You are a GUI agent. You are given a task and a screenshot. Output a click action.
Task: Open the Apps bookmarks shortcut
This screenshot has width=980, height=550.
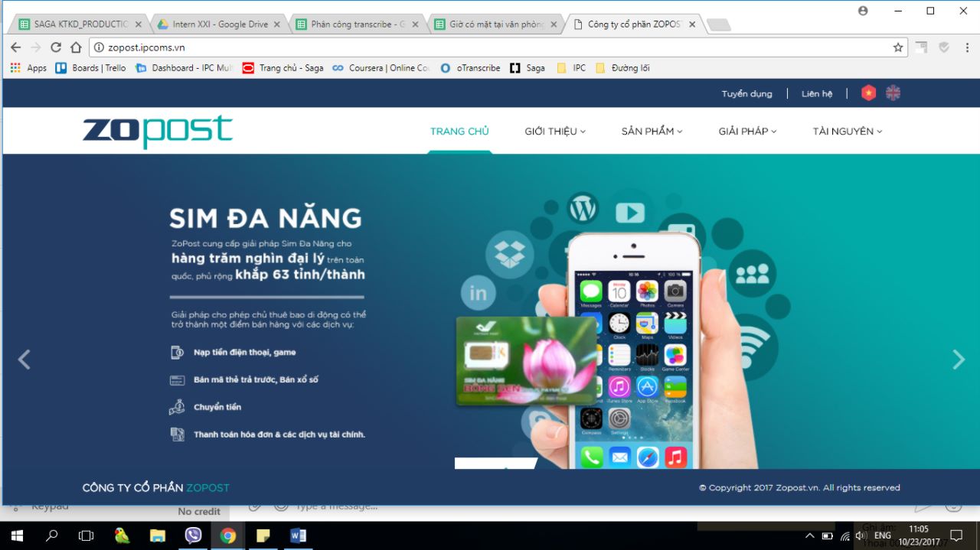[28, 68]
